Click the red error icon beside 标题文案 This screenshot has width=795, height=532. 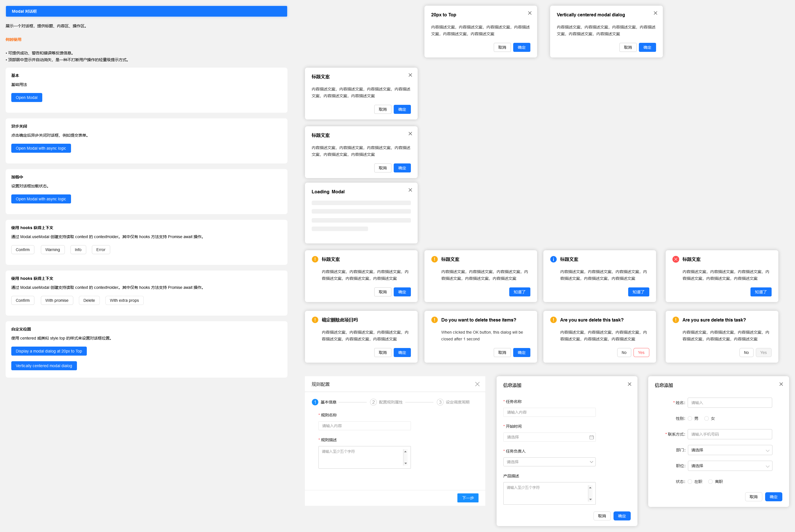click(676, 259)
